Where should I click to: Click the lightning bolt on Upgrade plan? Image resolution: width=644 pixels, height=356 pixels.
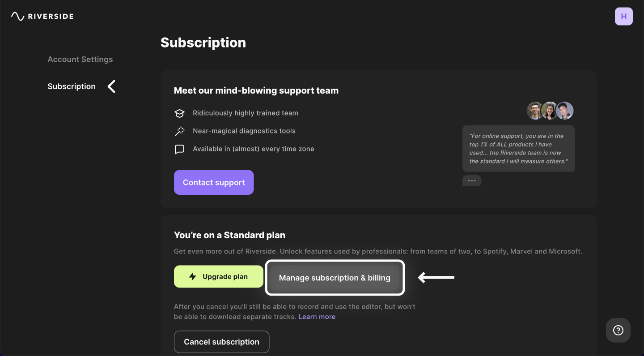point(193,277)
